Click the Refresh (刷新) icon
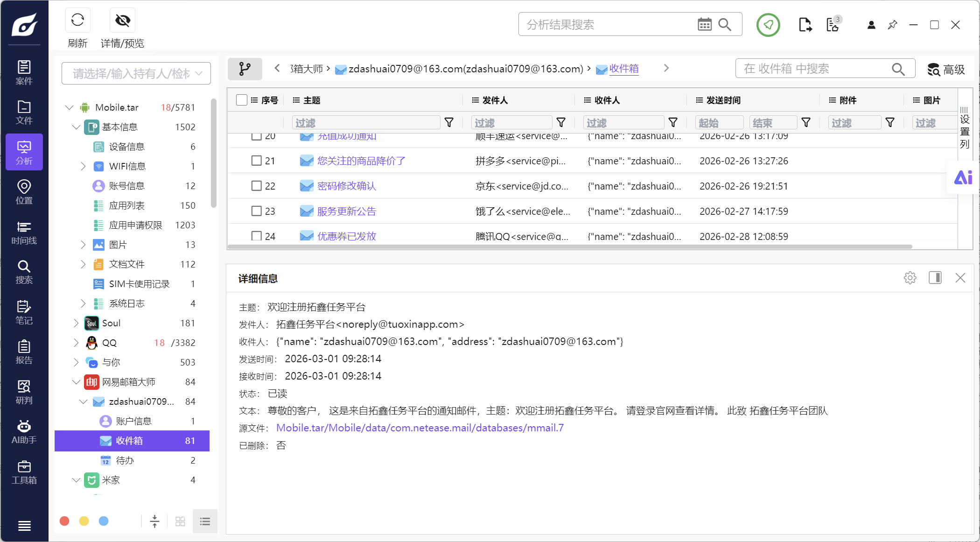Screen dimensions: 980x542 coord(77,20)
